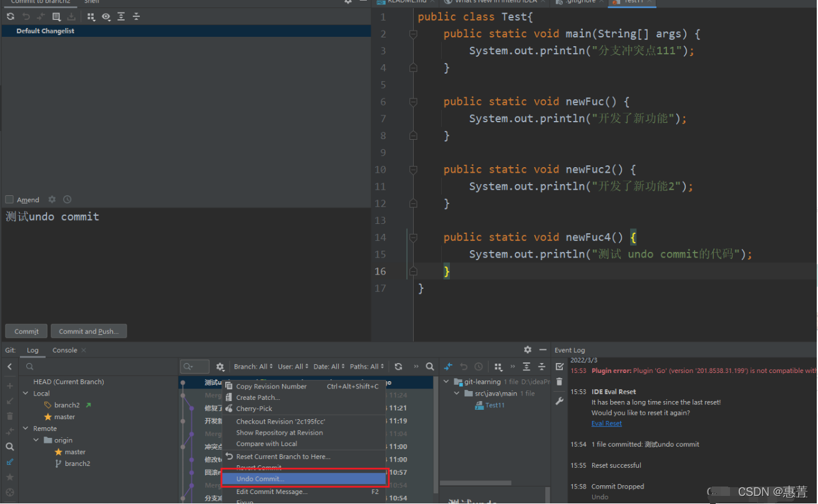Collapse the Remote branches tree node

pos(26,429)
